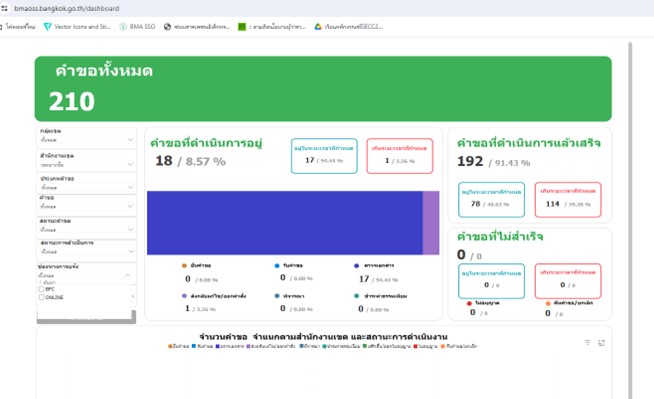Collapse the open channel filter dropdown
Image resolution: width=654 pixels, height=399 pixels.
128,275
